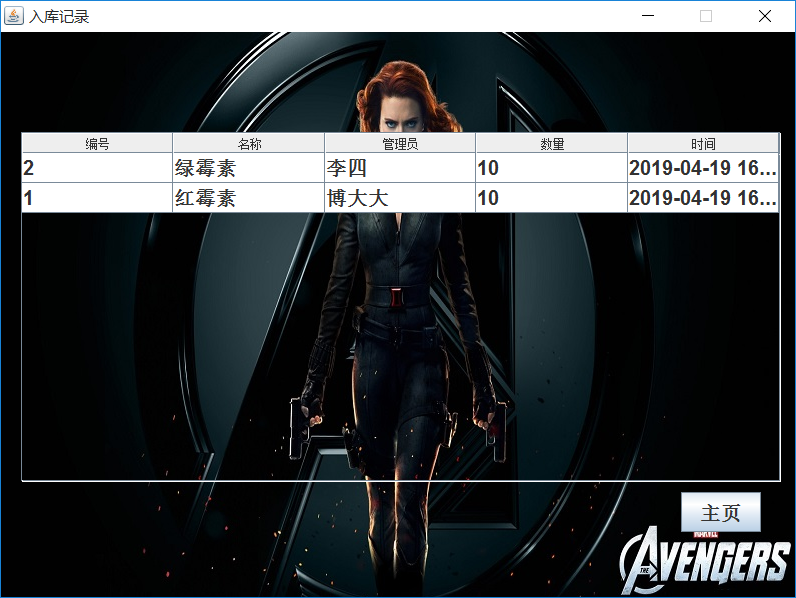This screenshot has height=598, width=796.
Task: Click the 主页 button
Action: pyautogui.click(x=720, y=512)
